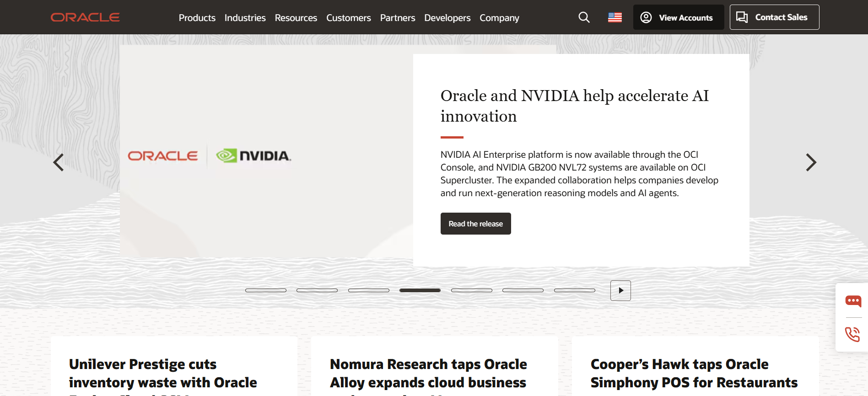868x396 pixels.
Task: Jump to seventh carousel slide indicator
Action: (575, 290)
